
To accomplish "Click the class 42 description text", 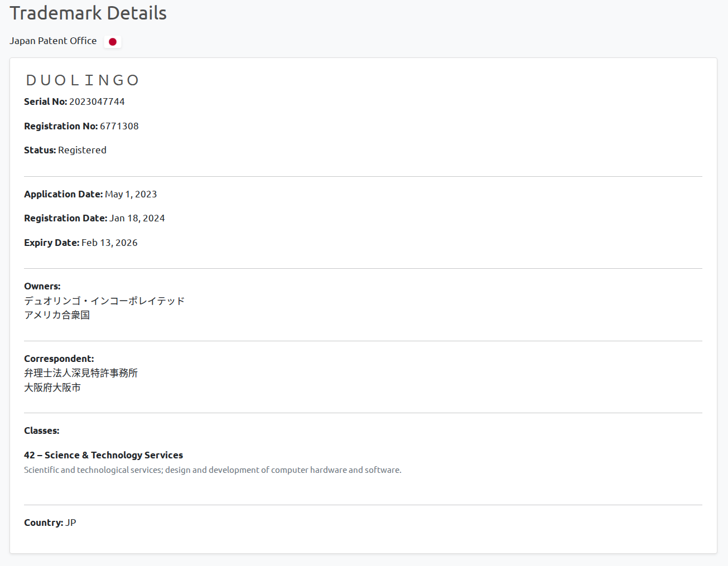I will click(x=213, y=470).
